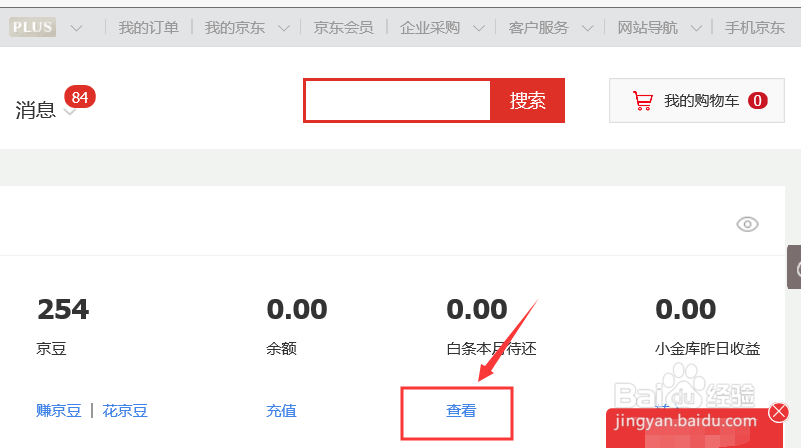The image size is (801, 448).
Task: Expand the 客户服务 dropdown arrow
Action: point(587,28)
